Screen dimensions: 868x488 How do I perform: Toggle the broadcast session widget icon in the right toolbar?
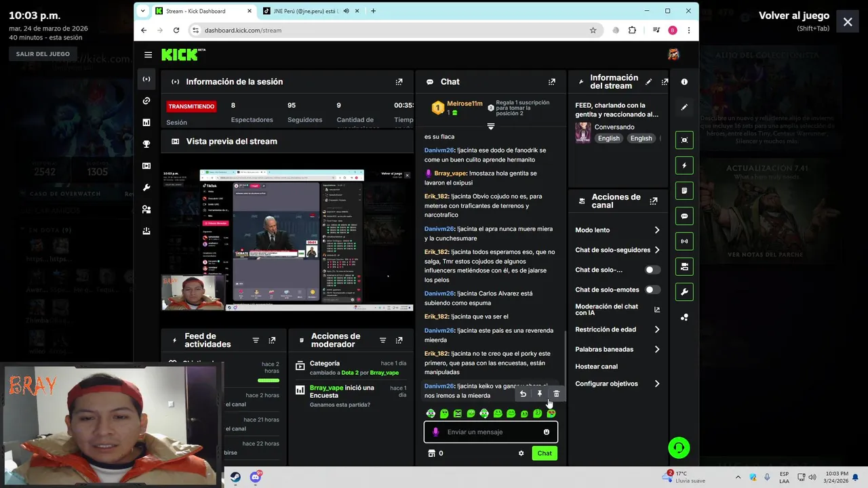tap(684, 241)
